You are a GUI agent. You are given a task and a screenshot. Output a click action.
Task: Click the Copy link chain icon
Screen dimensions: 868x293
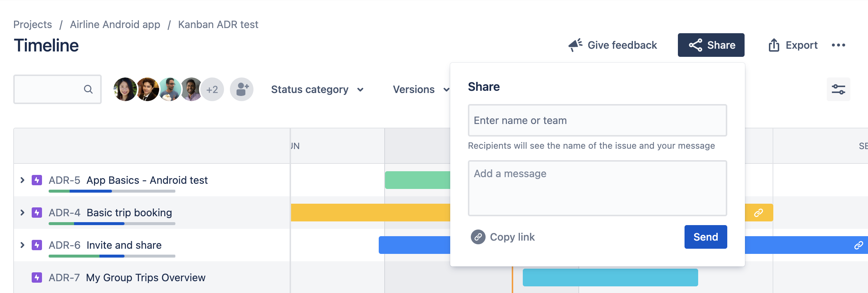[479, 237]
